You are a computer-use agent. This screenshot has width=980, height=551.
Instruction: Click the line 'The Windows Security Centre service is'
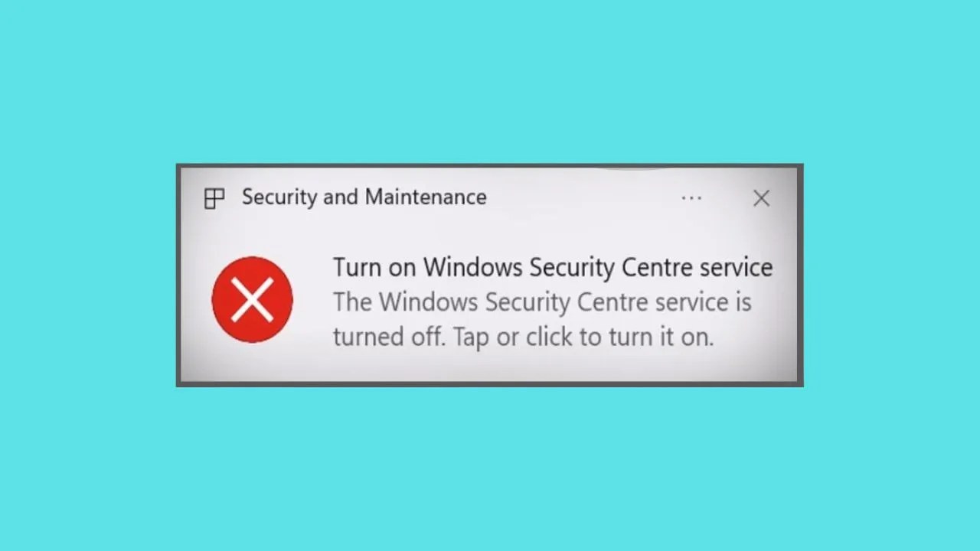(542, 302)
